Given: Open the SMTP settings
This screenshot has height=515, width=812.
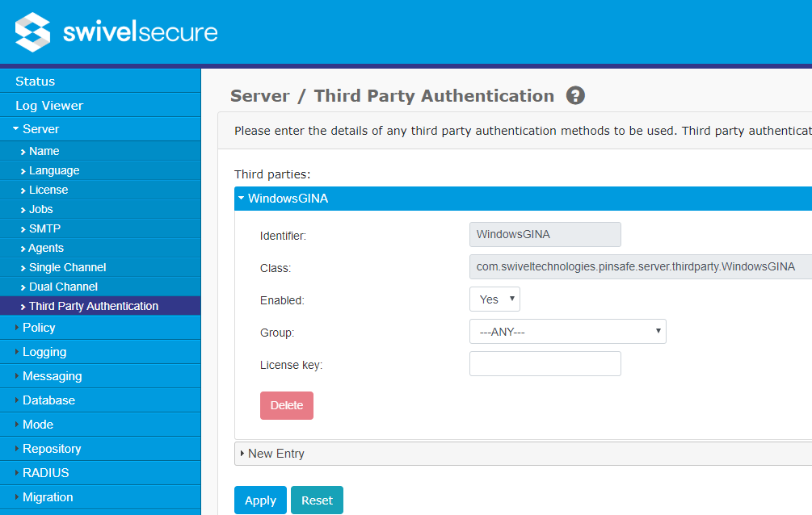Looking at the screenshot, I should click(46, 228).
